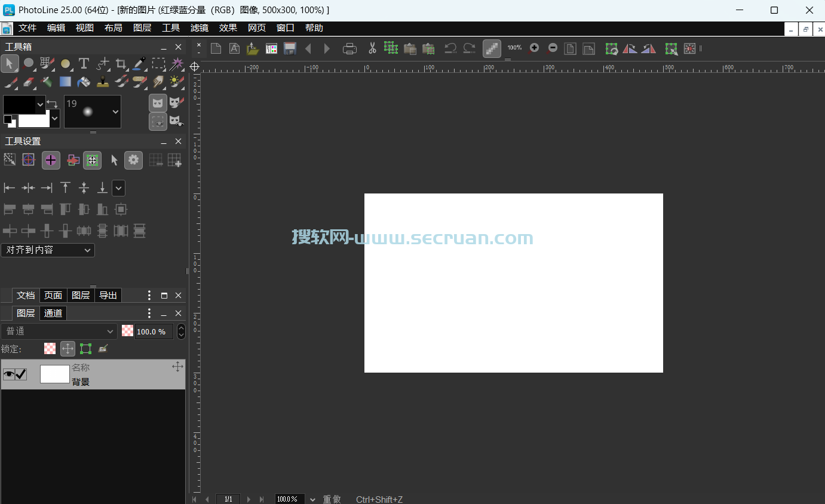825x504 pixels.
Task: Switch to the 页面 tab
Action: 53,295
